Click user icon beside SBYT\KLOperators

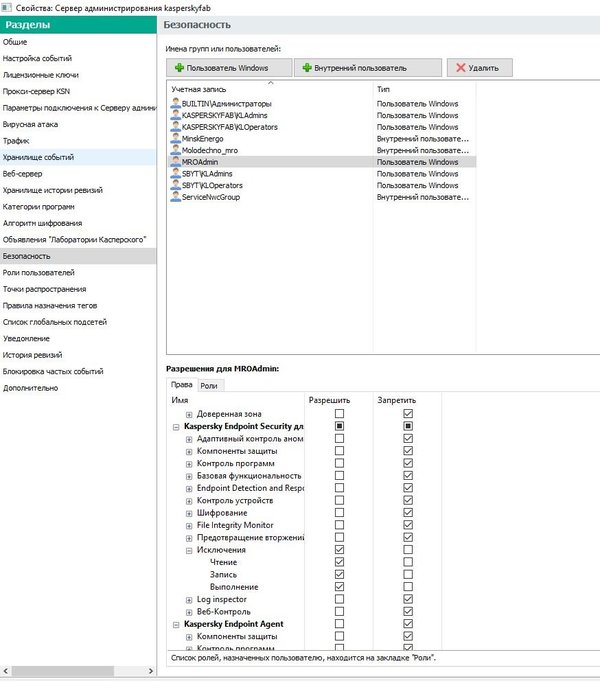[176, 185]
